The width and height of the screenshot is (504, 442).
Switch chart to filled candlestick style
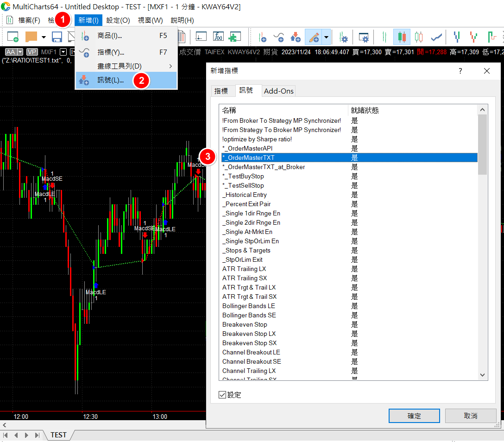pos(402,37)
